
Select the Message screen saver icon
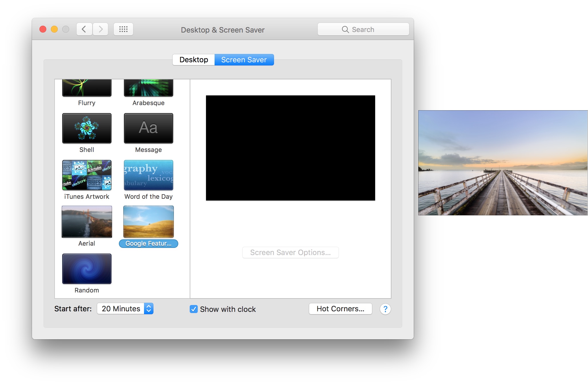(148, 128)
